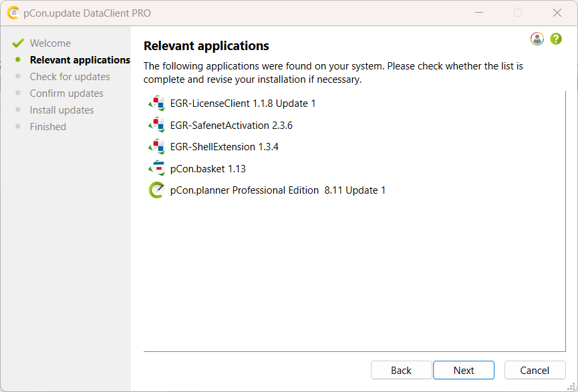Viewport: 578px width, 392px height.
Task: Click the user account profile icon
Action: coord(537,39)
